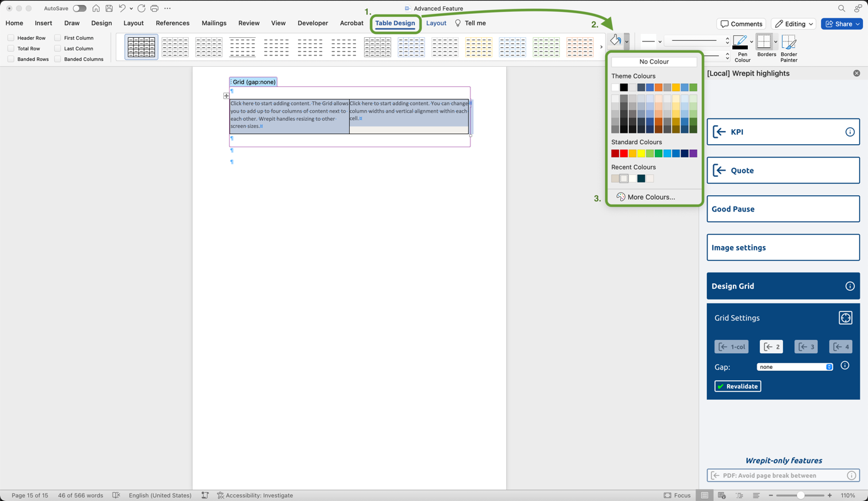Tick the Total Row checkbox

pyautogui.click(x=11, y=48)
